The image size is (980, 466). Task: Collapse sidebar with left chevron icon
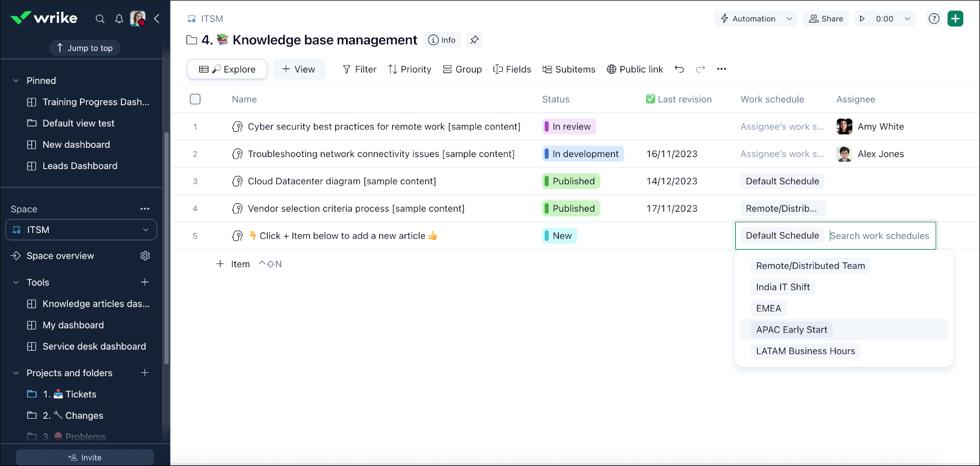pos(157,19)
